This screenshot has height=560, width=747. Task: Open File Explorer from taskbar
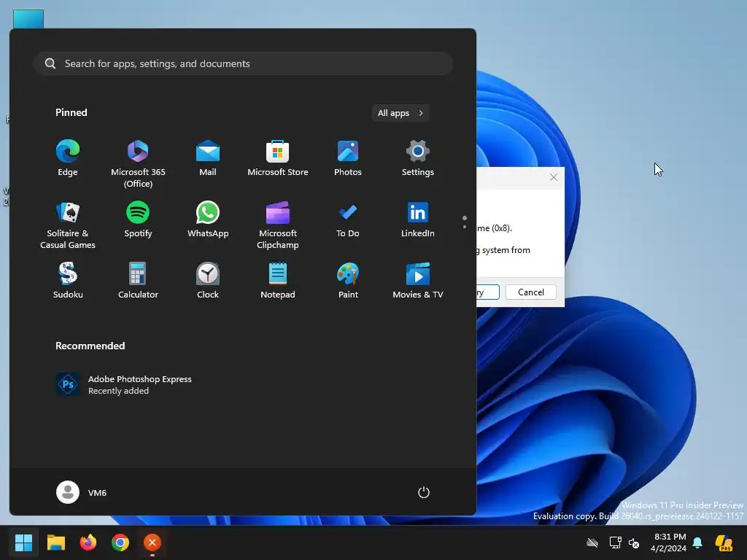click(x=55, y=542)
